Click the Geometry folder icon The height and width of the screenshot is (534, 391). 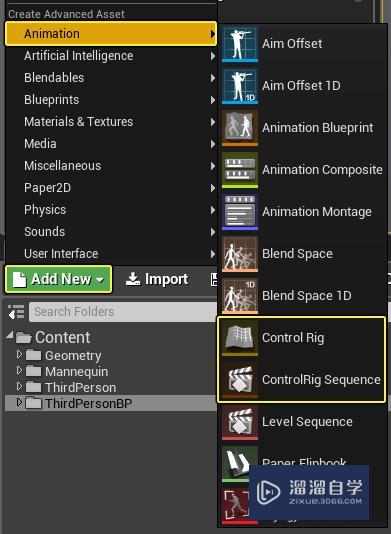33,355
